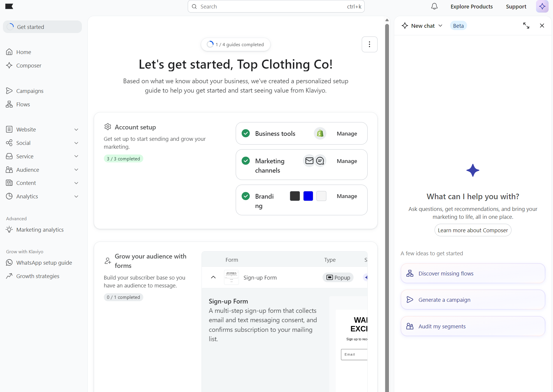The height and width of the screenshot is (392, 553).
Task: Click the Content icon in sidebar
Action: click(9, 183)
